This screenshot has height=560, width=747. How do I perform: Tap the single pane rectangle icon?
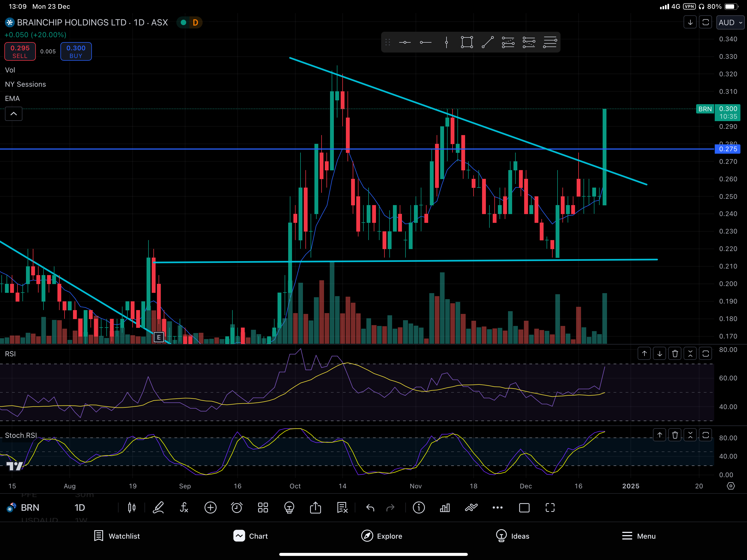click(524, 508)
